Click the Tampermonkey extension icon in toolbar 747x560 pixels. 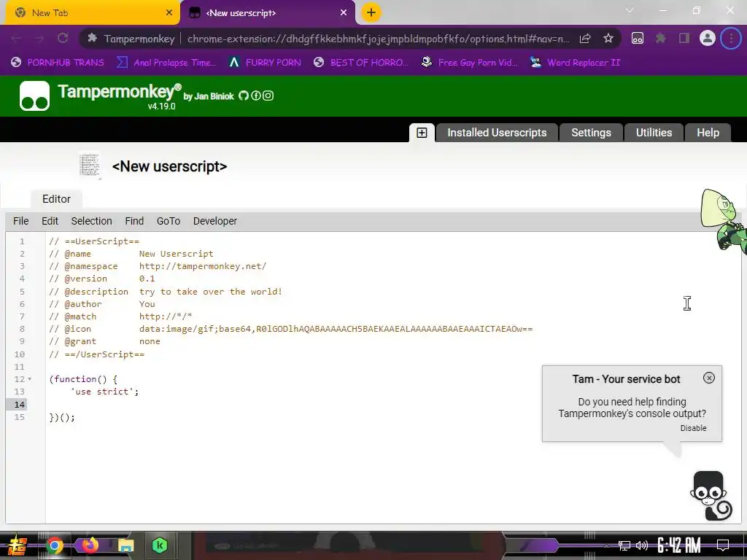point(638,39)
